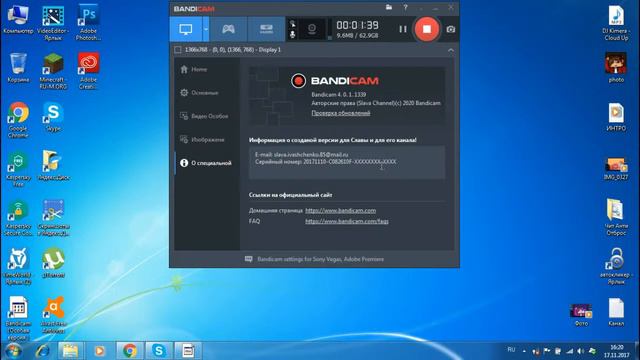The width and height of the screenshot is (640, 360).
Task: Open the bandicam.com homepage link
Action: coord(340,211)
